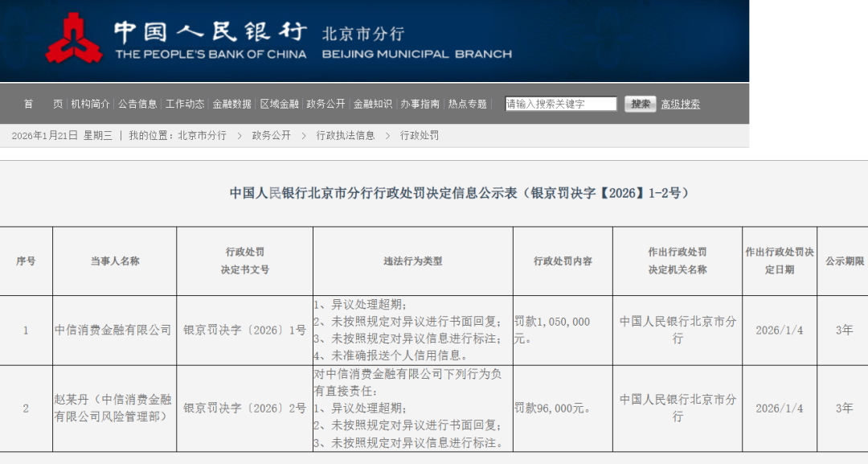This screenshot has height=464, width=868.
Task: Go to 行政执法信息 in the breadcrumb
Action: click(346, 136)
